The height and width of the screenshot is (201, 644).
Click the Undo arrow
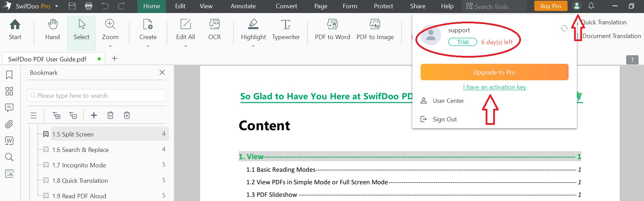[x=105, y=6]
